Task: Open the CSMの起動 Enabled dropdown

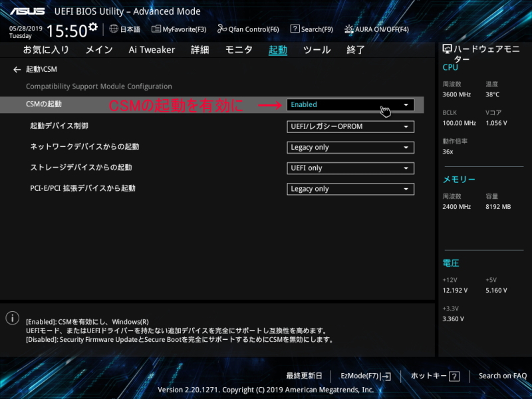Action: pyautogui.click(x=350, y=105)
